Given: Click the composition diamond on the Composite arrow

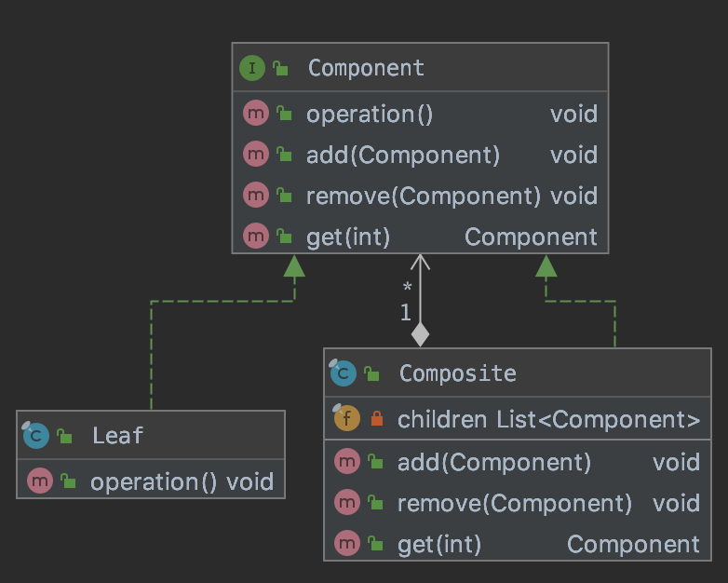Looking at the screenshot, I should point(420,334).
